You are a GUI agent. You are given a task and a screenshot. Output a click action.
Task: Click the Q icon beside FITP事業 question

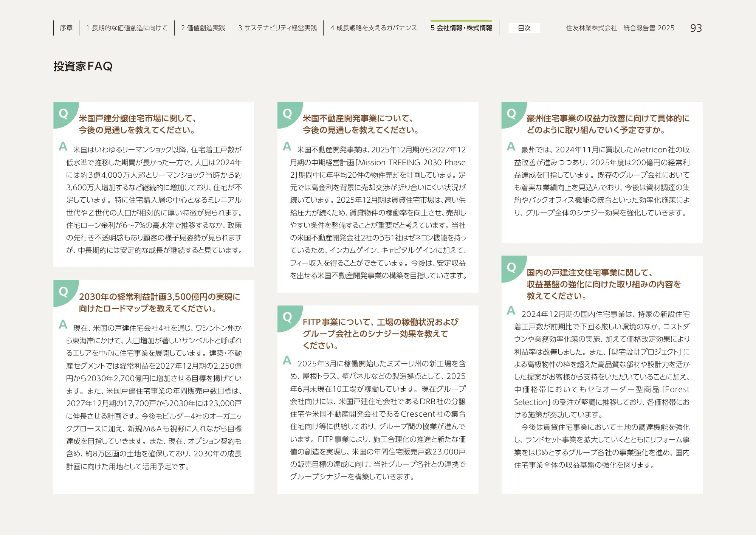287,317
